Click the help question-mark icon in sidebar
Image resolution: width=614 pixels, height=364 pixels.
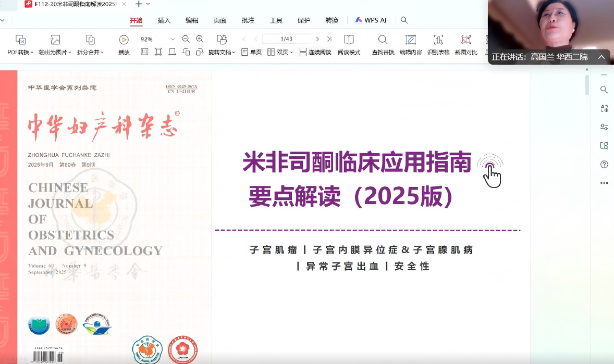click(x=604, y=164)
